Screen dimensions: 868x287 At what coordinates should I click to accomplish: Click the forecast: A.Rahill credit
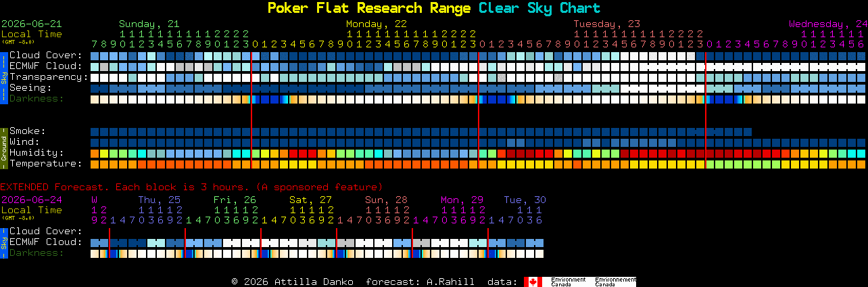(x=420, y=282)
